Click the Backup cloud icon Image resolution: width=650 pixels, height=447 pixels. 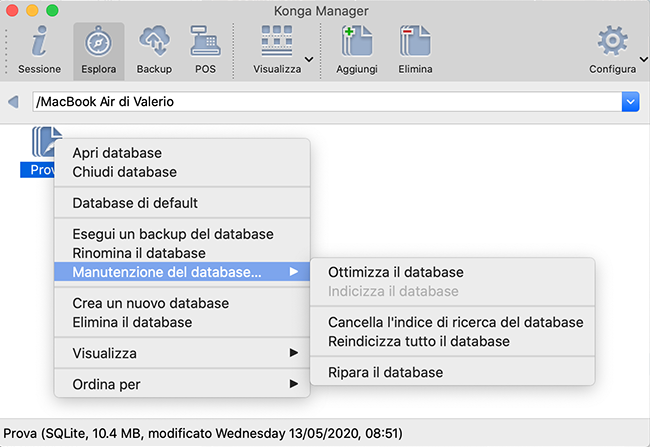click(x=154, y=42)
